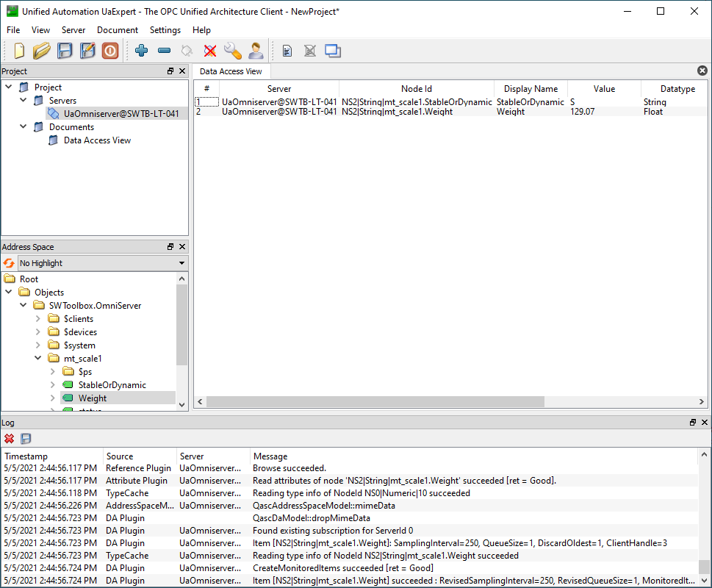The height and width of the screenshot is (588, 712).
Task: Expand the mt_scale1 $ps node
Action: (x=51, y=371)
